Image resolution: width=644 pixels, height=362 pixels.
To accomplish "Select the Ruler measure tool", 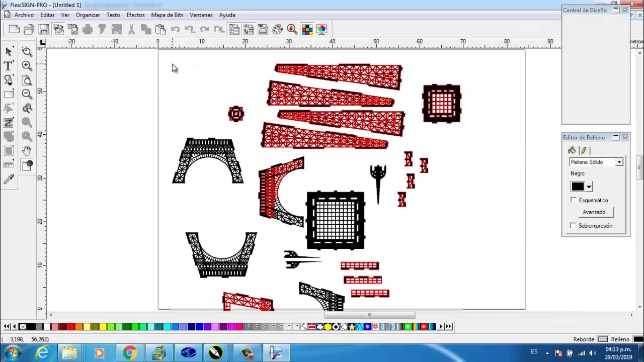I will click(9, 164).
